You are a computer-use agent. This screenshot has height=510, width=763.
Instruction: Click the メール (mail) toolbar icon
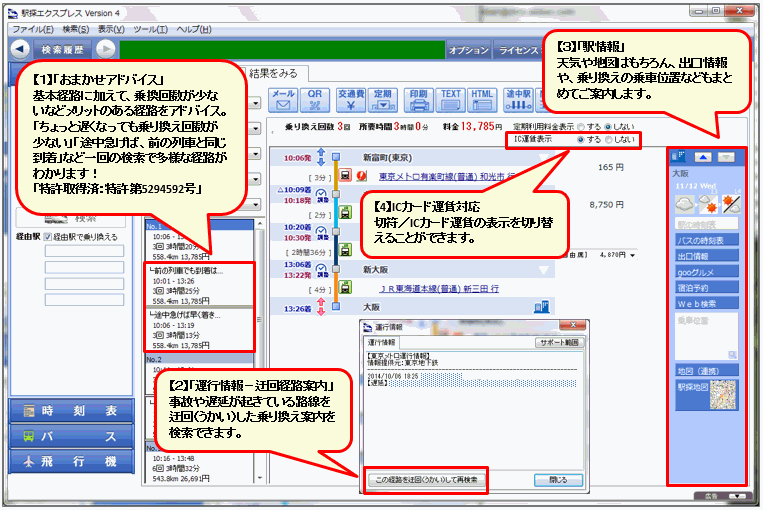(x=283, y=99)
